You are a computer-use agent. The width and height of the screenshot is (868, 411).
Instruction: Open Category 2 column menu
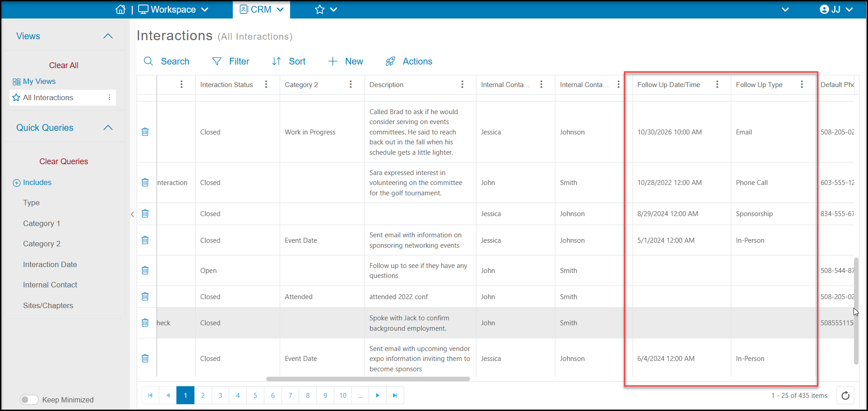coord(351,84)
